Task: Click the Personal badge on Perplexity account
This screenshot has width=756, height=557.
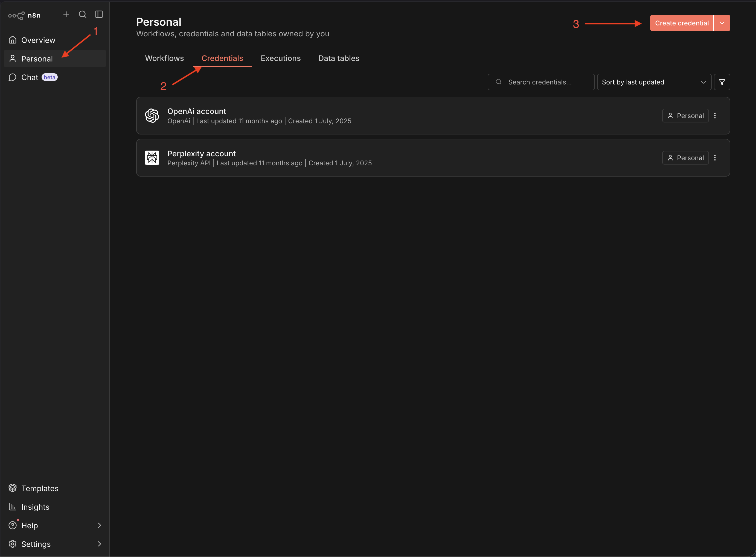Action: coord(685,157)
